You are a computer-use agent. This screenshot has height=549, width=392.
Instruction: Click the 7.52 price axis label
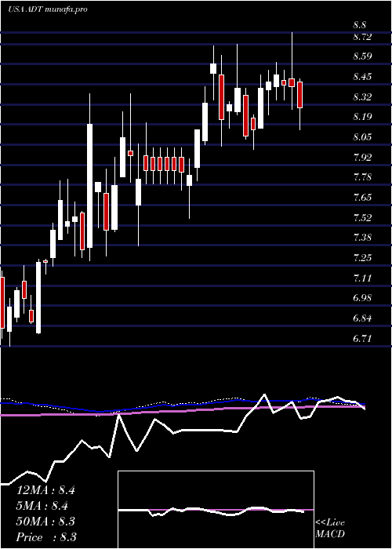pyautogui.click(x=362, y=218)
